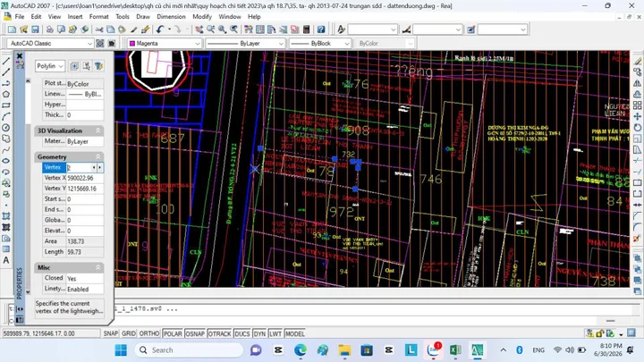
Task: Click the Plot (printer) icon
Action: [49, 29]
